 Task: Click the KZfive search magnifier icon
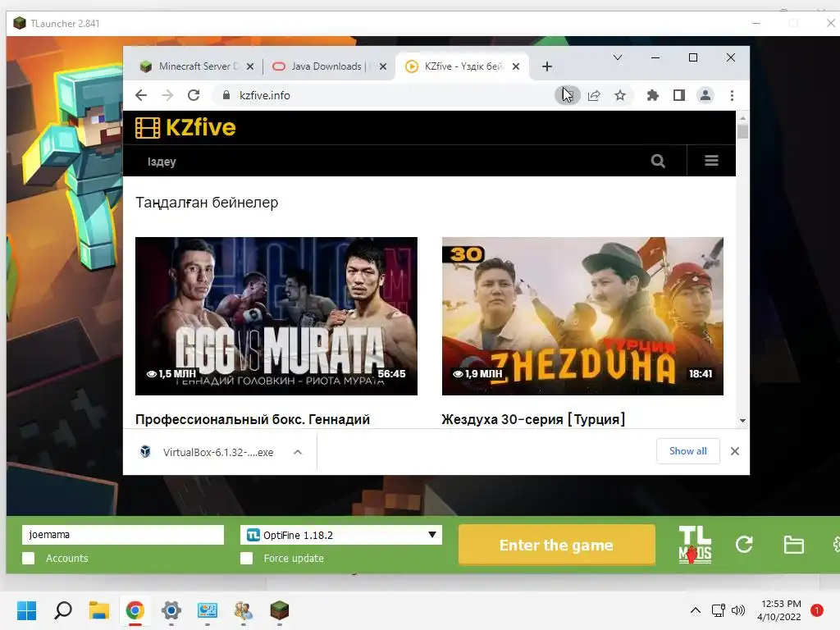click(658, 161)
